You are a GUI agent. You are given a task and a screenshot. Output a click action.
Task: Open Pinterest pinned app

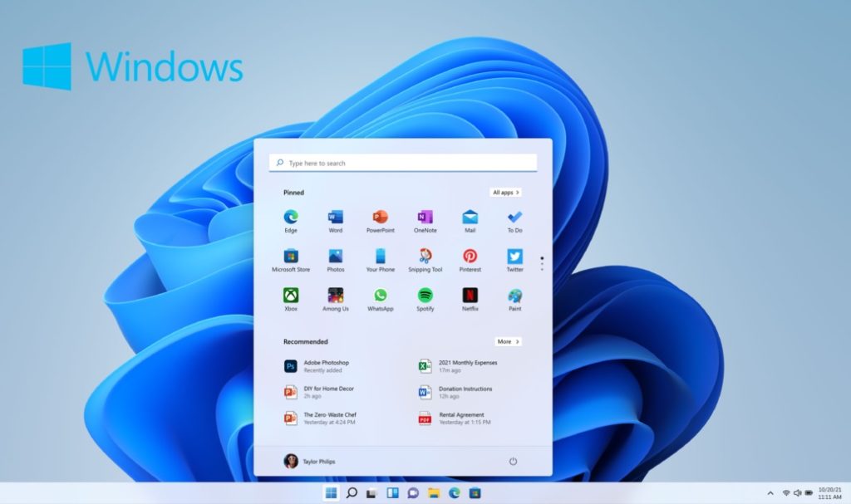click(x=470, y=260)
